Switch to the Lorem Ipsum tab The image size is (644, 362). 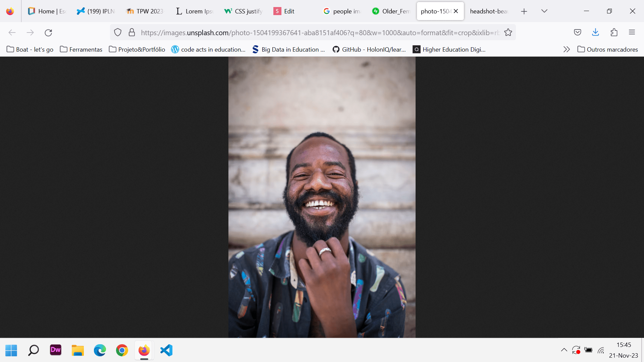point(195,11)
